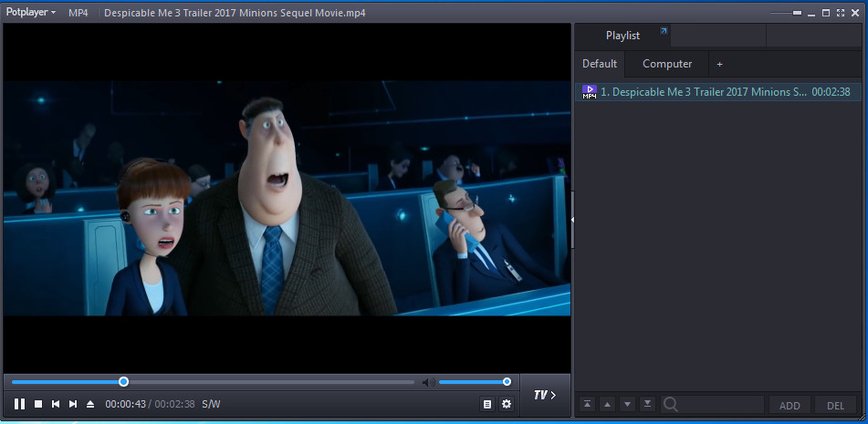Toggle the playlist panel button
This screenshot has height=424, width=868.
tap(487, 404)
